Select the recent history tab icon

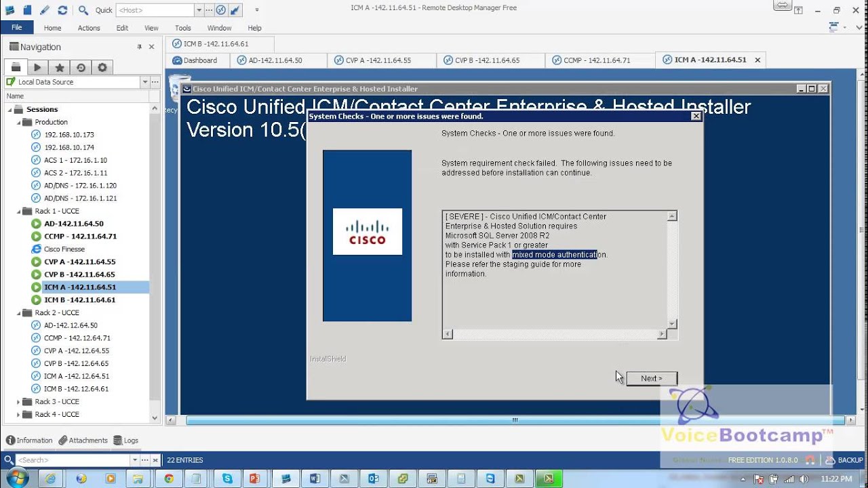coord(81,67)
